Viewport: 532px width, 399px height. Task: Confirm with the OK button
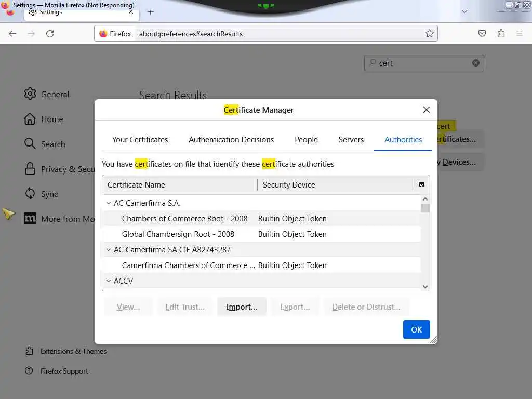(x=416, y=329)
